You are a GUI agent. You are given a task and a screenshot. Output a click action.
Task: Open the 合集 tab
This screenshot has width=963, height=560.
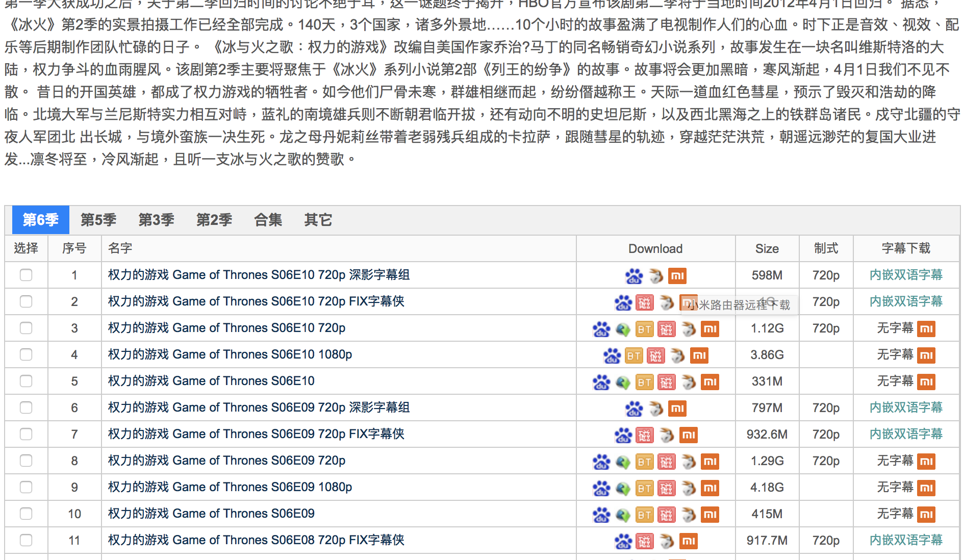[x=268, y=220]
